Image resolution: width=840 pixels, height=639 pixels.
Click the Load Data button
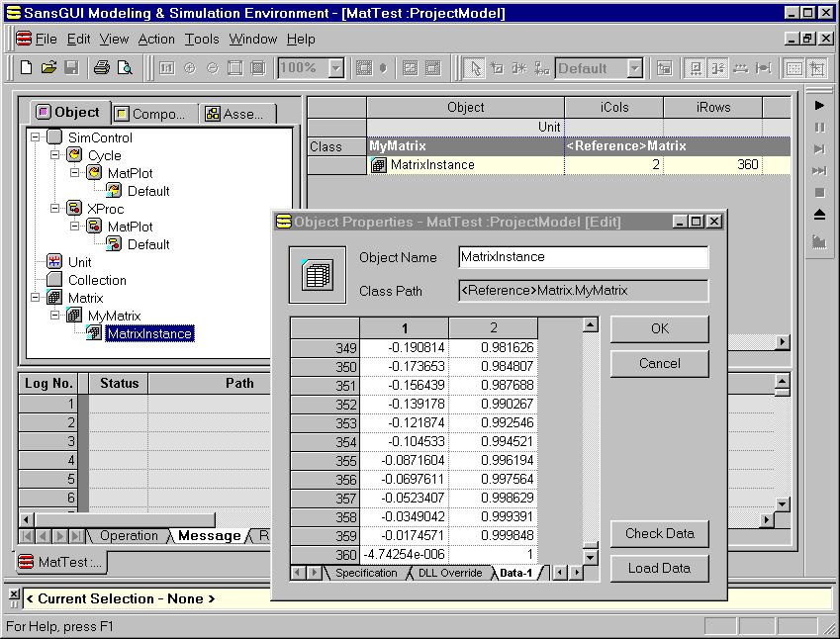pos(659,569)
